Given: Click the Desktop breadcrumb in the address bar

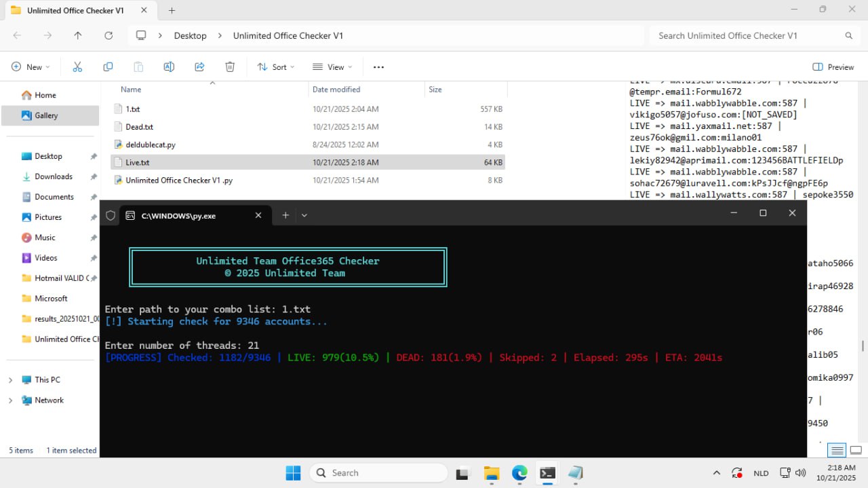Looking at the screenshot, I should (x=190, y=35).
